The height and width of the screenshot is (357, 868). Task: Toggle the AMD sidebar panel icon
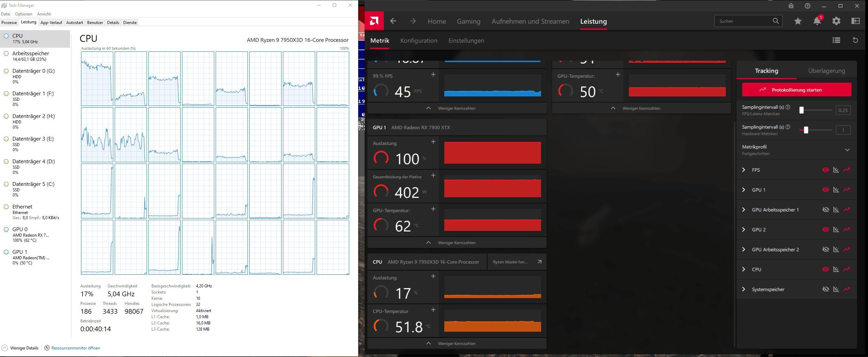click(856, 21)
